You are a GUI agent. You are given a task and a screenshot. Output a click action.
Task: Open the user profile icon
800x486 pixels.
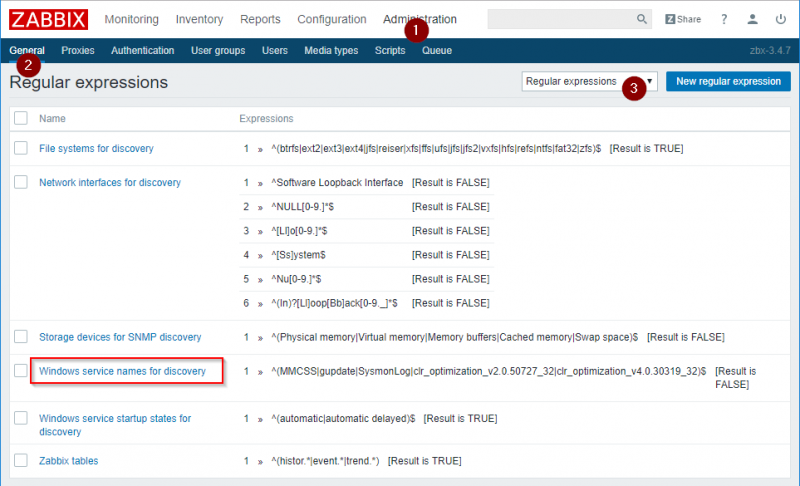pos(752,19)
